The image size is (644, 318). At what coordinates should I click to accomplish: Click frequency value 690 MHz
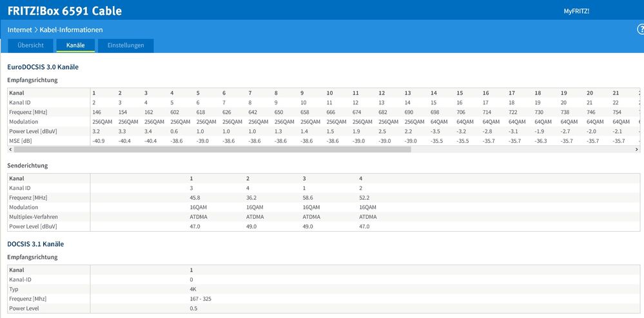pos(409,112)
